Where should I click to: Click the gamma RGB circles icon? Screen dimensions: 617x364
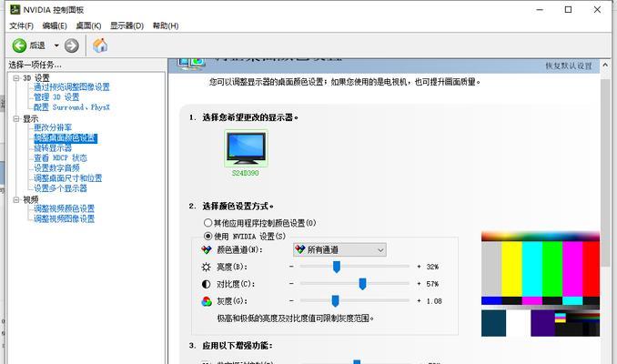pos(207,301)
